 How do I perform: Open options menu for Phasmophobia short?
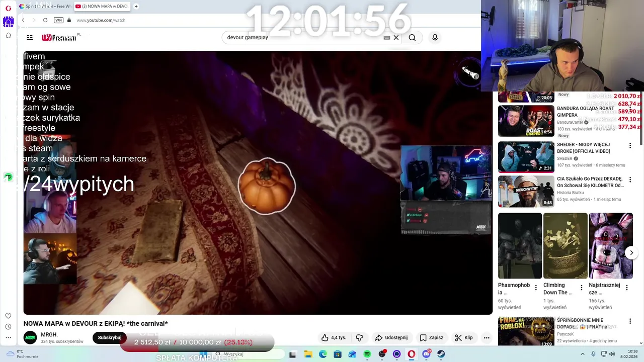pos(535,288)
